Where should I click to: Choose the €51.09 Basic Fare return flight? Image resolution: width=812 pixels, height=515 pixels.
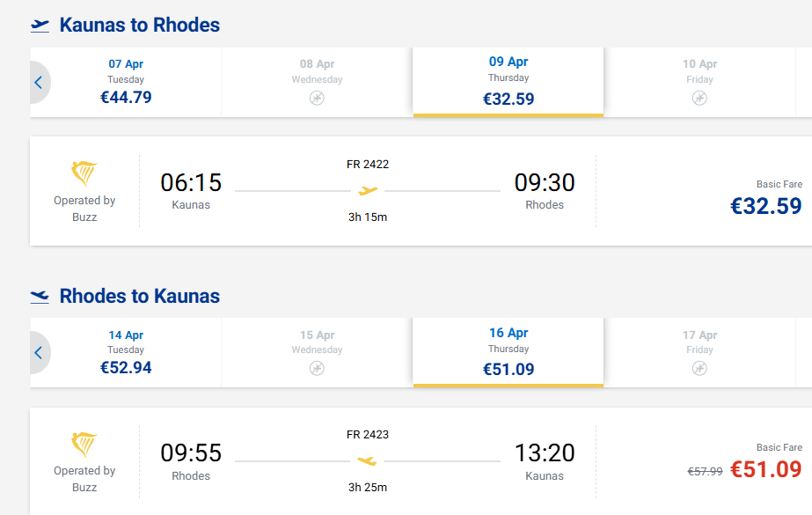(765, 469)
